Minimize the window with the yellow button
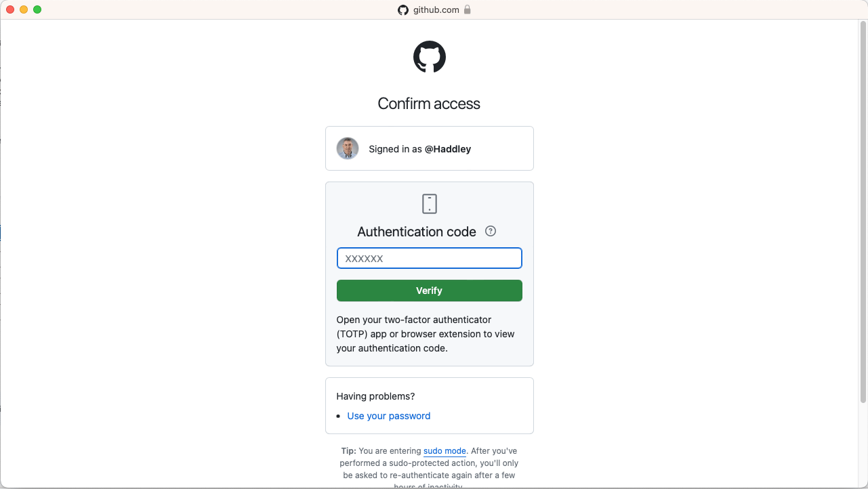 tap(24, 9)
